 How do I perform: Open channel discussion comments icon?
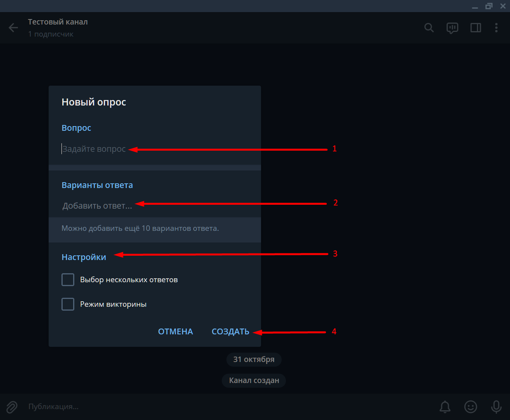tap(452, 28)
